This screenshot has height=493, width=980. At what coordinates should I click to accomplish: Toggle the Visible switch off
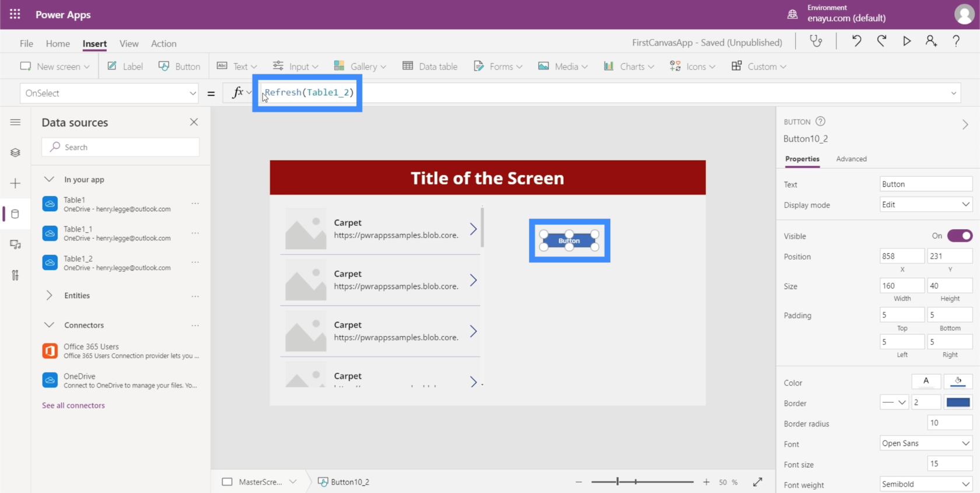960,236
